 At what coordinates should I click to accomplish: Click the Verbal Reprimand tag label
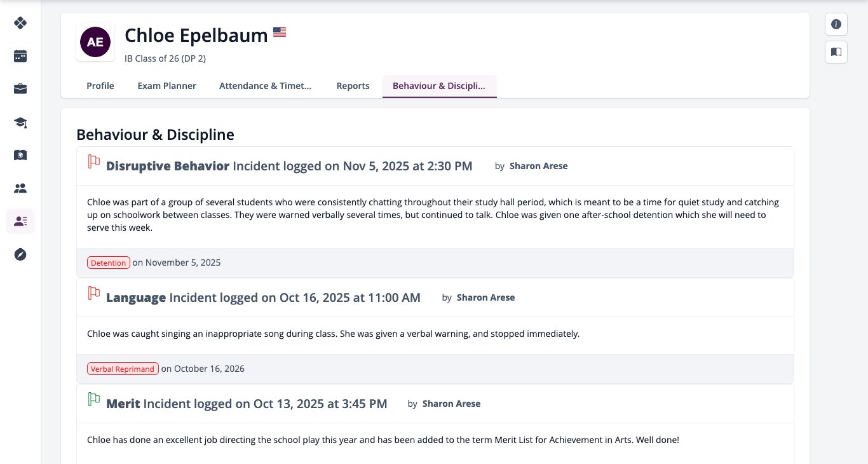pyautogui.click(x=123, y=369)
